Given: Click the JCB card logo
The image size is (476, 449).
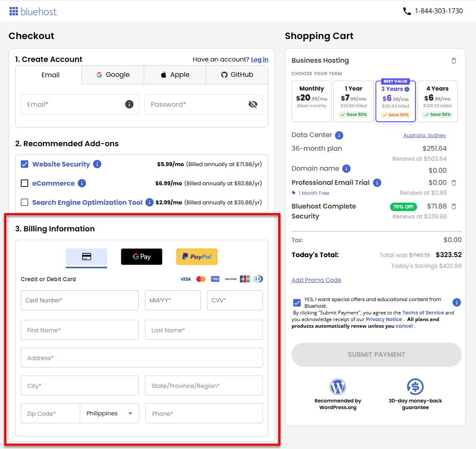Looking at the screenshot, I should click(x=245, y=279).
